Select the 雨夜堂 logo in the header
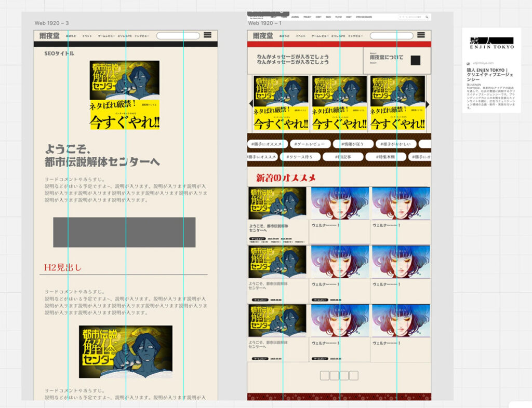The image size is (532, 408). pyautogui.click(x=262, y=36)
